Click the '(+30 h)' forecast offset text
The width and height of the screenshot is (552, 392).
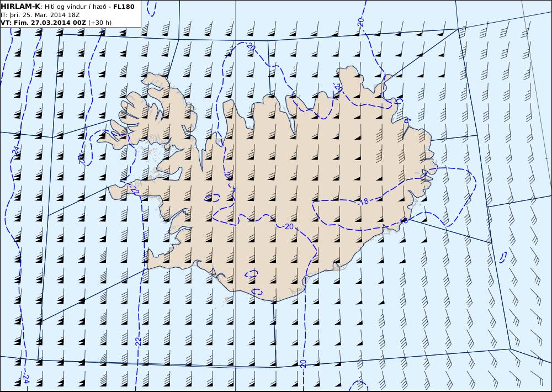[x=99, y=23]
